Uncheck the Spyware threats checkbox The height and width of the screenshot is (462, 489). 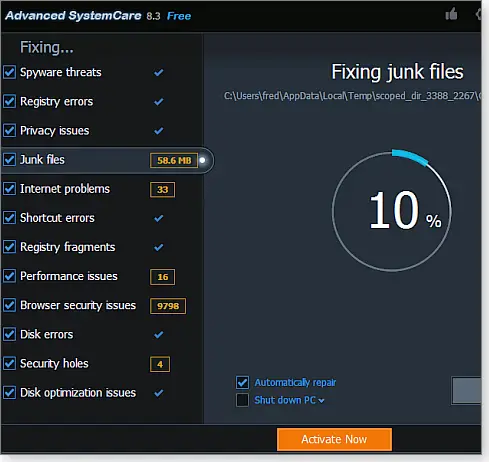click(x=9, y=72)
